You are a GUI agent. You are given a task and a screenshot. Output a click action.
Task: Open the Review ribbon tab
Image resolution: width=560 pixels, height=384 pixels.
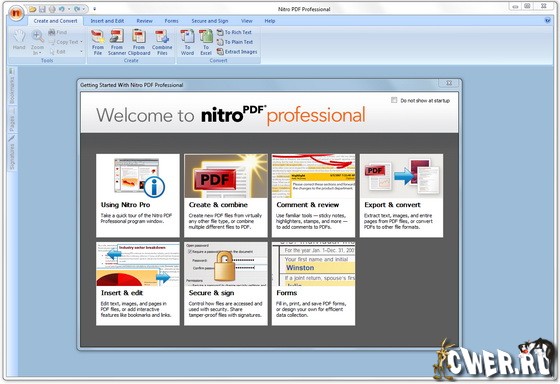click(x=144, y=21)
